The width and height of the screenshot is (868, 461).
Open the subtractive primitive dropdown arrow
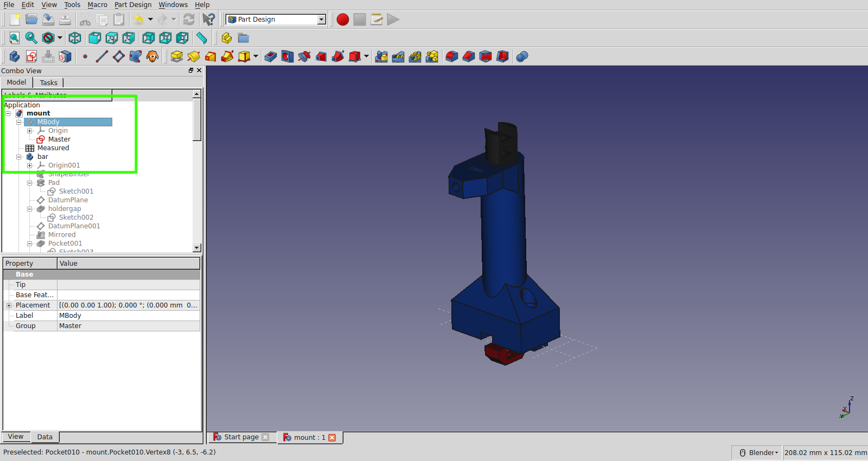tap(367, 56)
